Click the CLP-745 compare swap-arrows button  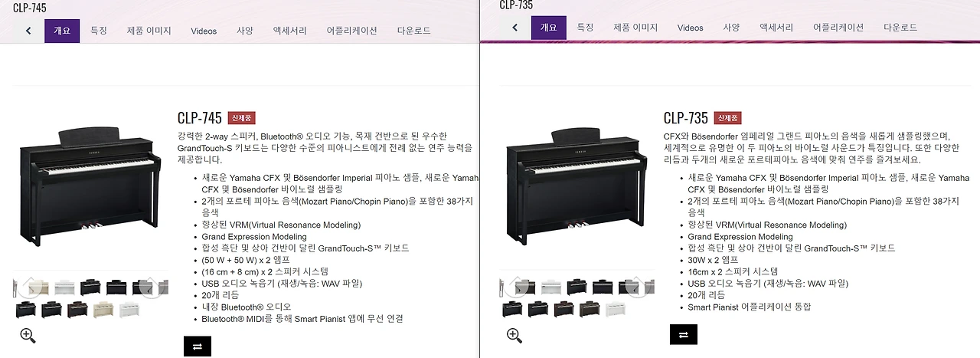pos(197,347)
